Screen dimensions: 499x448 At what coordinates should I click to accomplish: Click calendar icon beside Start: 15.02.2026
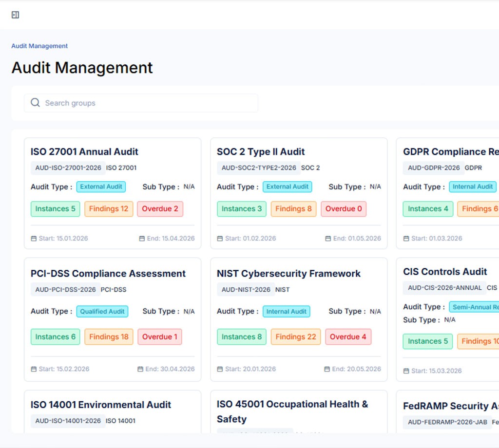[34, 369]
